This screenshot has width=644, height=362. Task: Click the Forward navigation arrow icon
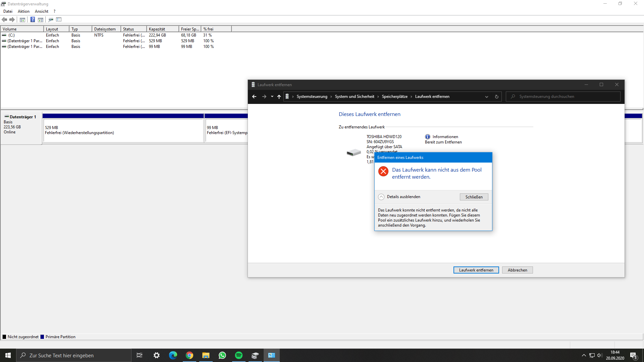pyautogui.click(x=12, y=19)
